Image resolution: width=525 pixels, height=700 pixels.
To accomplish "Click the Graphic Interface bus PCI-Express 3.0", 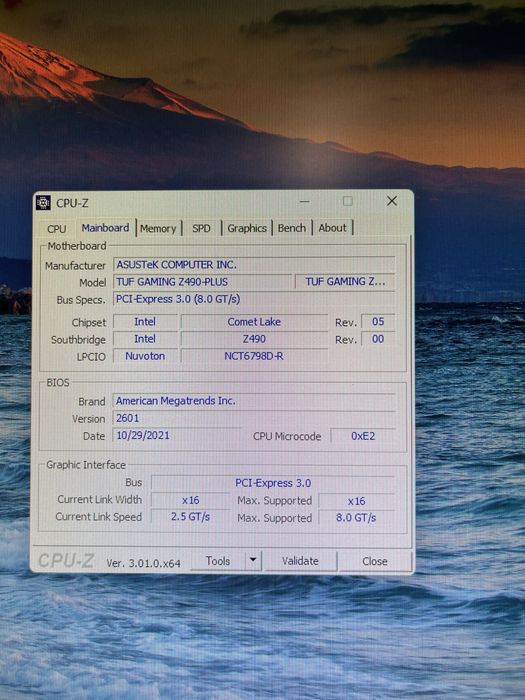I will (273, 483).
